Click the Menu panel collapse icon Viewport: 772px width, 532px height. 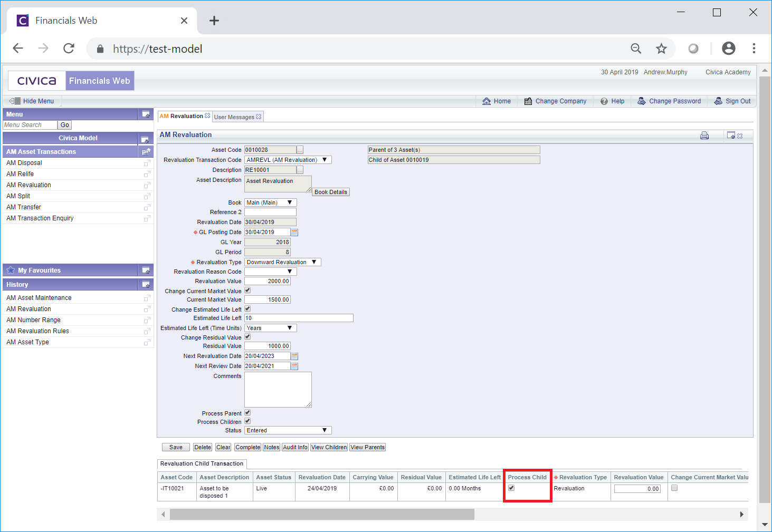(146, 114)
